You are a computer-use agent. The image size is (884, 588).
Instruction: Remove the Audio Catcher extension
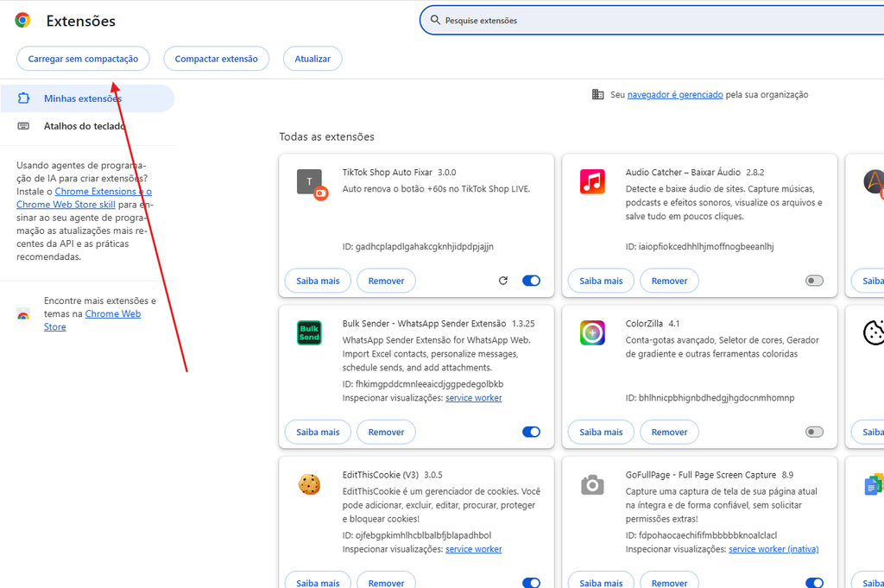click(x=669, y=281)
